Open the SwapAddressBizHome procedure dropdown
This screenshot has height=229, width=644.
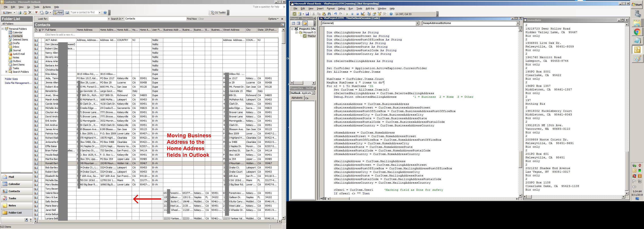(x=518, y=23)
